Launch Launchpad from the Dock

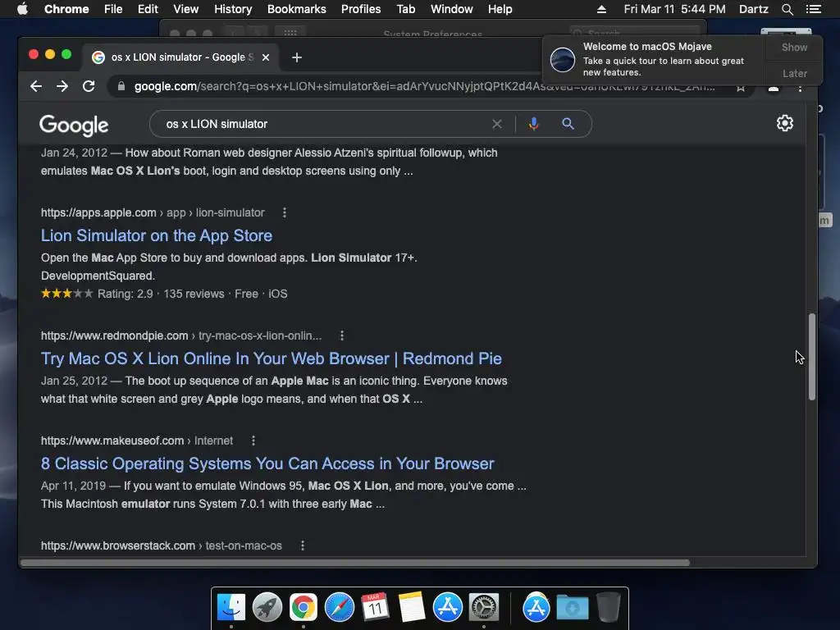(267, 608)
